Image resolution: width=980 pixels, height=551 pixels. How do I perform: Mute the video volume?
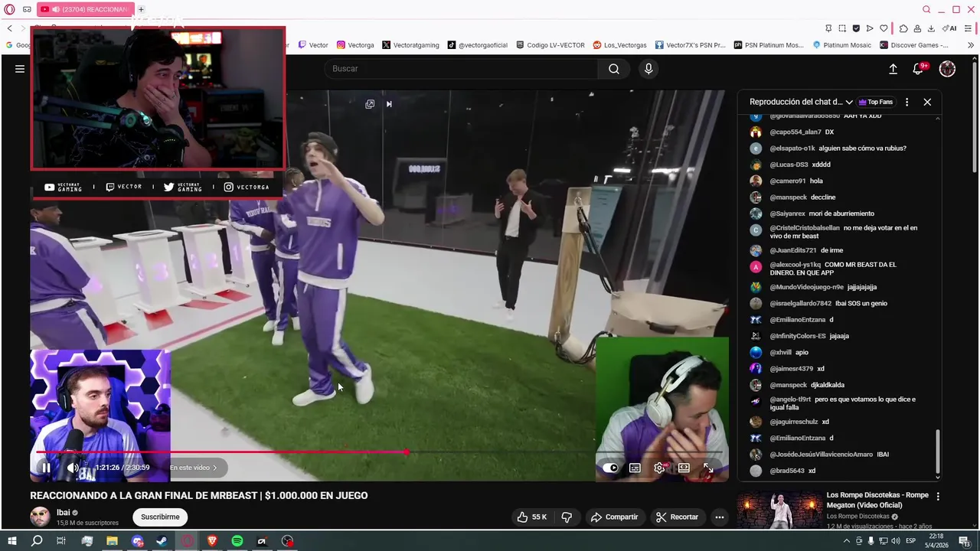pyautogui.click(x=73, y=468)
